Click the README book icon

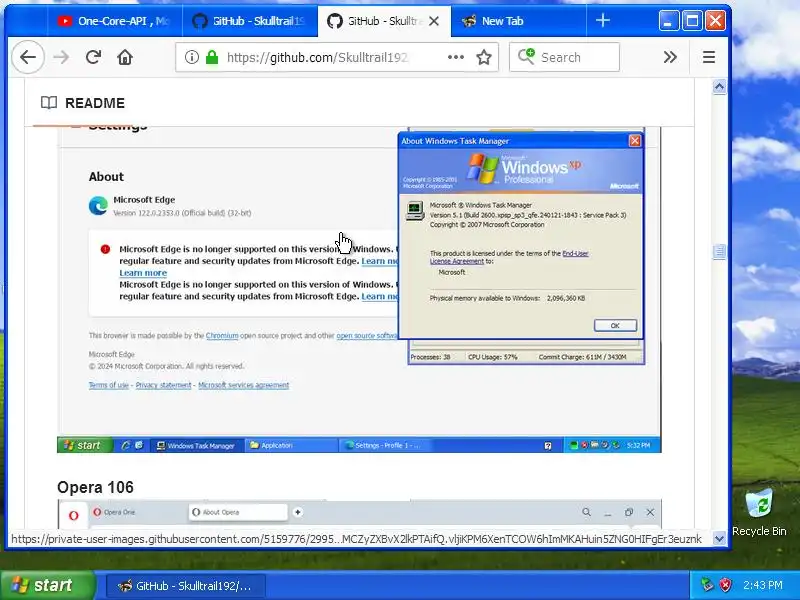coord(49,103)
